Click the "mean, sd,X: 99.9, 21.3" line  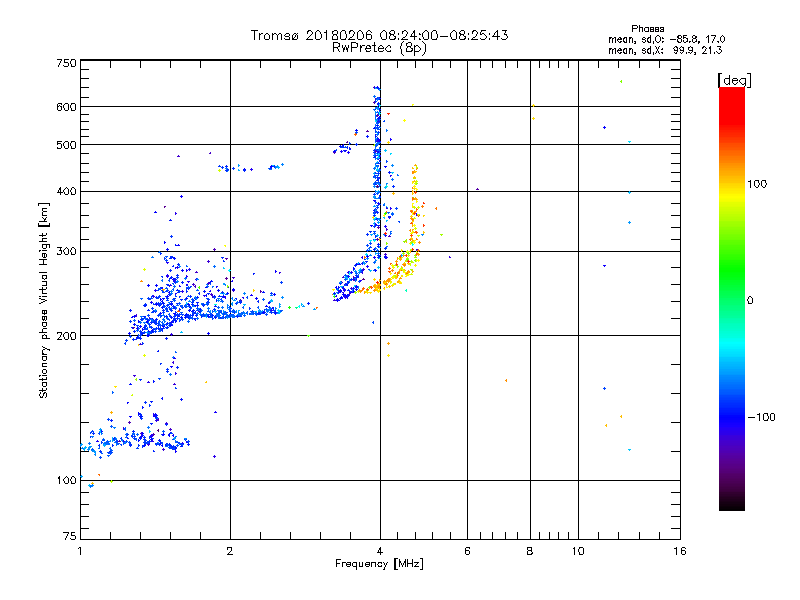coord(665,50)
